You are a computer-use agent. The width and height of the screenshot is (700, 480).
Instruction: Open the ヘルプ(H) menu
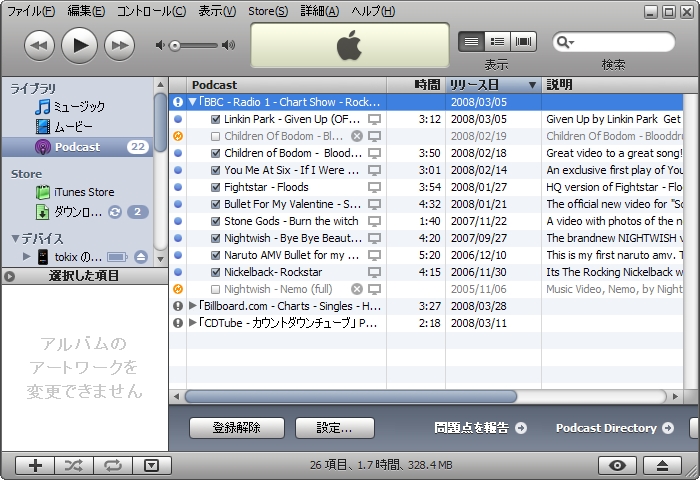click(373, 11)
